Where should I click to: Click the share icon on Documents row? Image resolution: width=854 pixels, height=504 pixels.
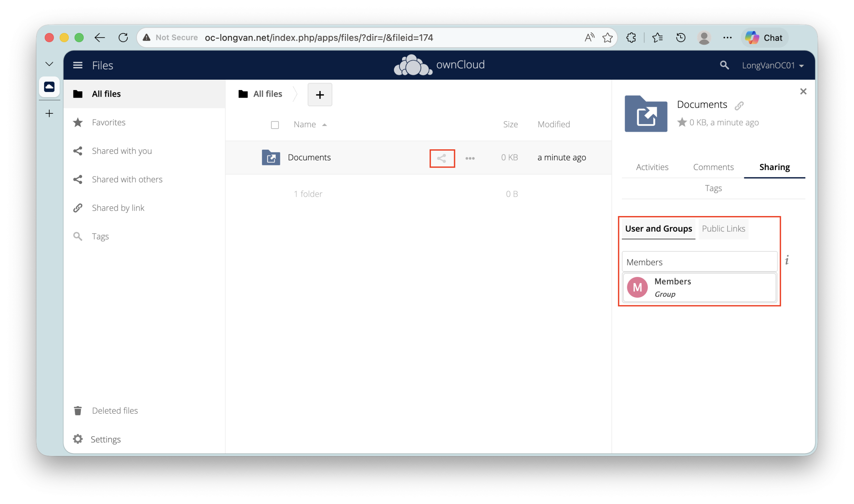pos(441,158)
